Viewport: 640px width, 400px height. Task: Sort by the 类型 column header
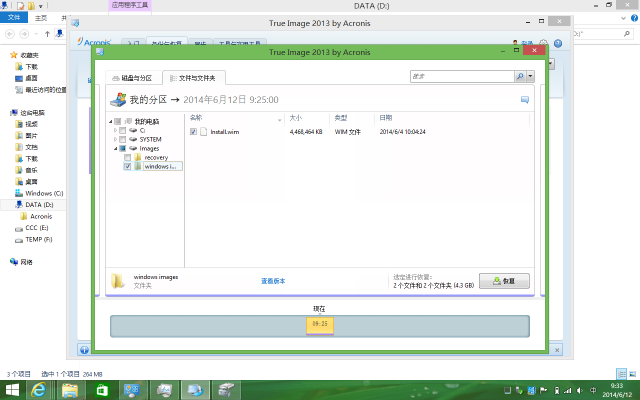click(340, 118)
